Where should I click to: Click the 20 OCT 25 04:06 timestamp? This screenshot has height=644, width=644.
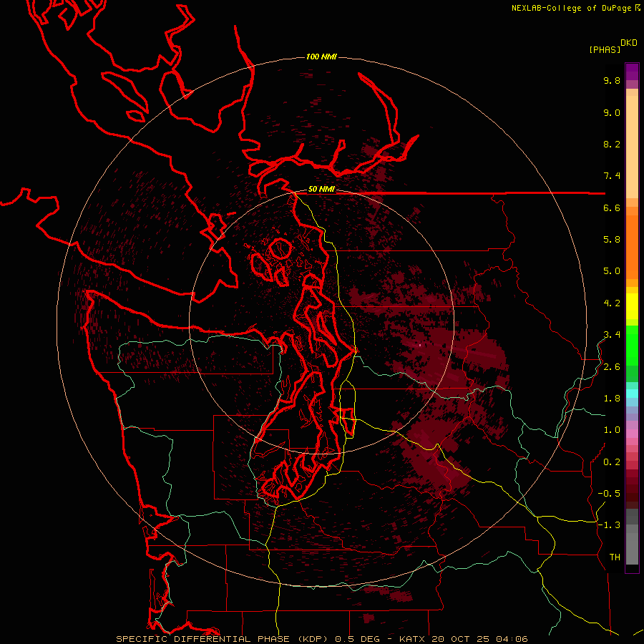[479, 639]
